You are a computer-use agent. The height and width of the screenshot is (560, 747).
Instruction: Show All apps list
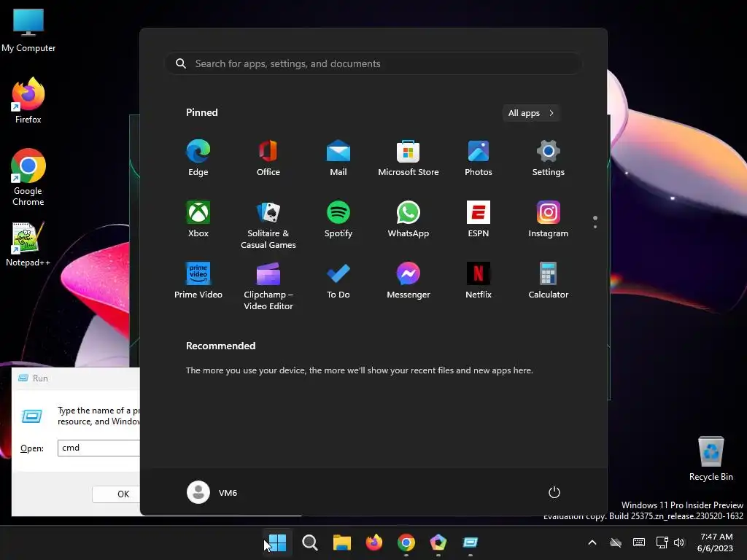pos(531,113)
